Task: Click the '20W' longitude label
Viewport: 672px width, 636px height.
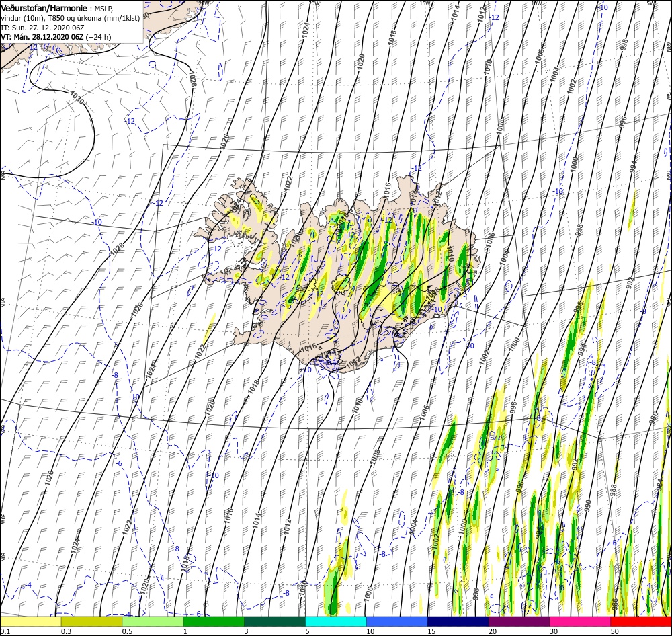Action: click(314, 3)
